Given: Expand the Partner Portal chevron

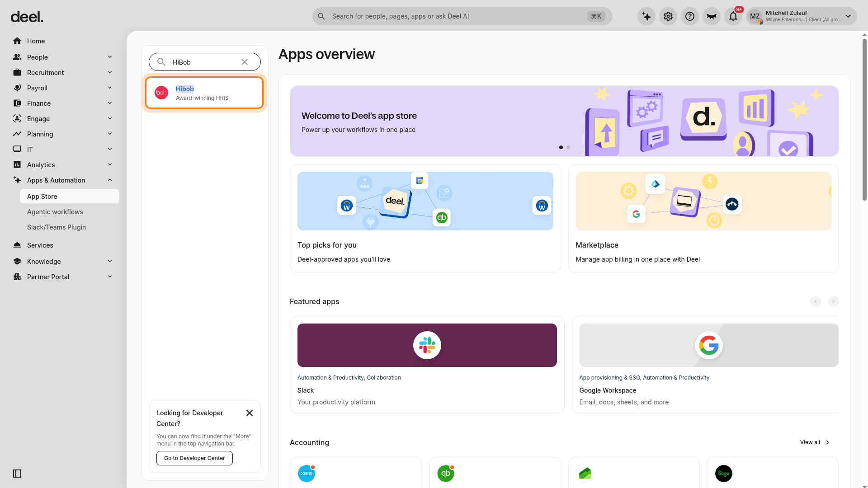Looking at the screenshot, I should (110, 277).
